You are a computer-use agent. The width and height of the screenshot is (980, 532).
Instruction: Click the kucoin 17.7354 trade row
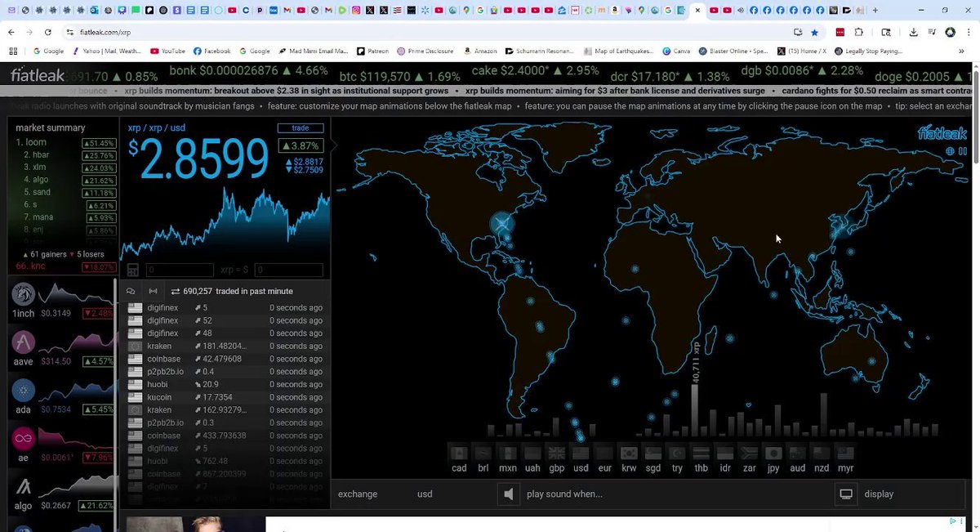coord(225,397)
